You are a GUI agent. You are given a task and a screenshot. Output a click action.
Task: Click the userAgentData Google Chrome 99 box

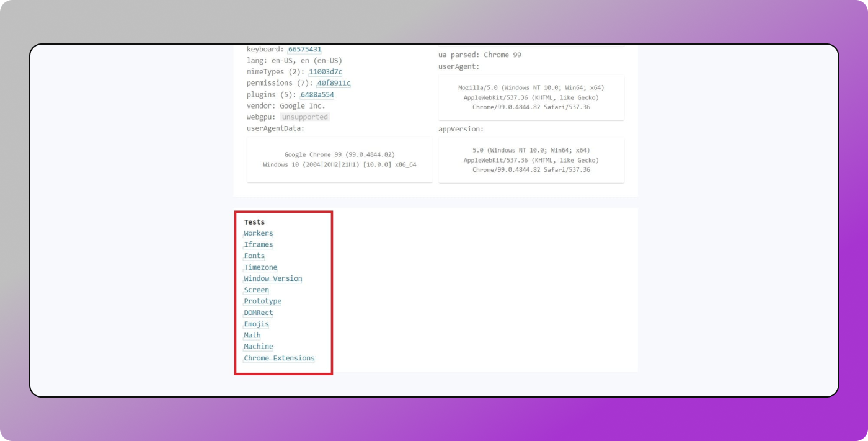click(x=339, y=159)
